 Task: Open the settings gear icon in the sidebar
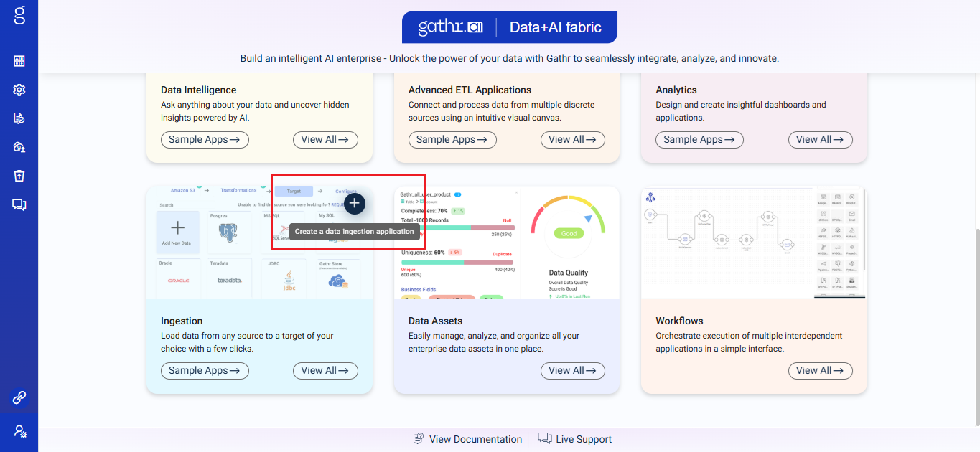pyautogui.click(x=19, y=90)
